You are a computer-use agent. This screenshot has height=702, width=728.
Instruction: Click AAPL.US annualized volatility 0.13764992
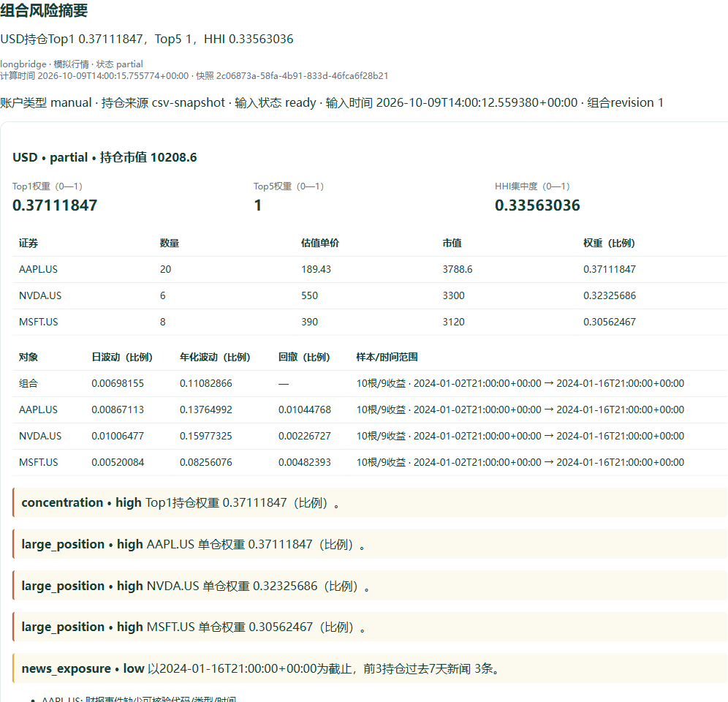205,409
